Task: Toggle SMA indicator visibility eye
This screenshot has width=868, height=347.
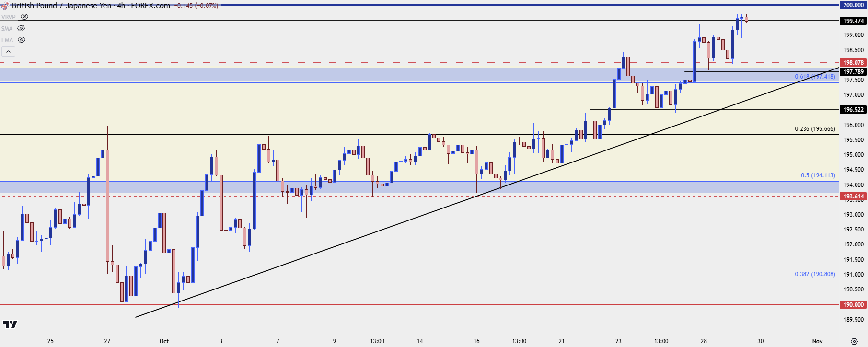Action: coord(21,28)
